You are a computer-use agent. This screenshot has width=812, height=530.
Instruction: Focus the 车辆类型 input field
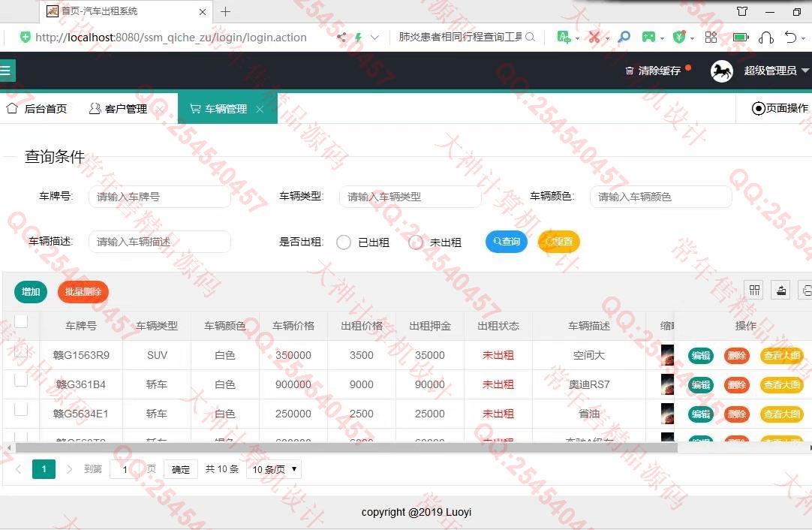tap(411, 197)
